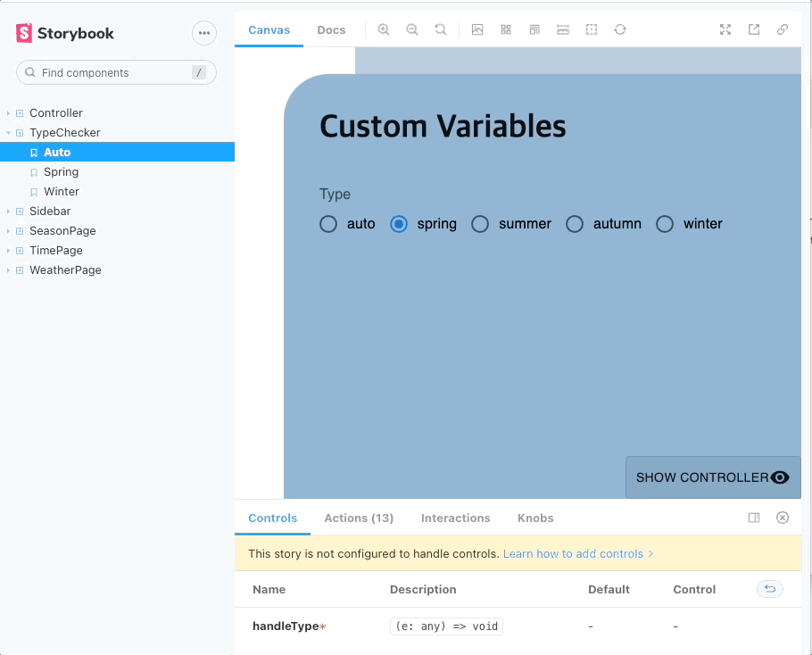The width and height of the screenshot is (812, 655).
Task: Reset controls with undo icon
Action: point(770,589)
